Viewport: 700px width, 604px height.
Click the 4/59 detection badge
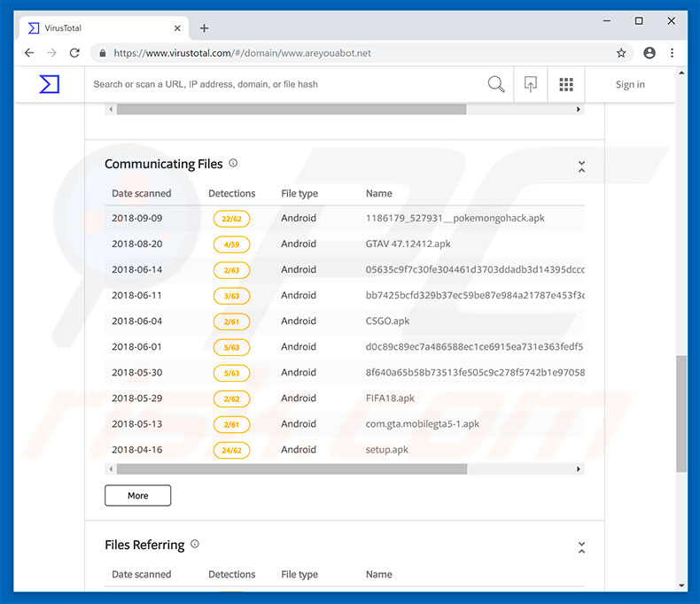(x=231, y=244)
